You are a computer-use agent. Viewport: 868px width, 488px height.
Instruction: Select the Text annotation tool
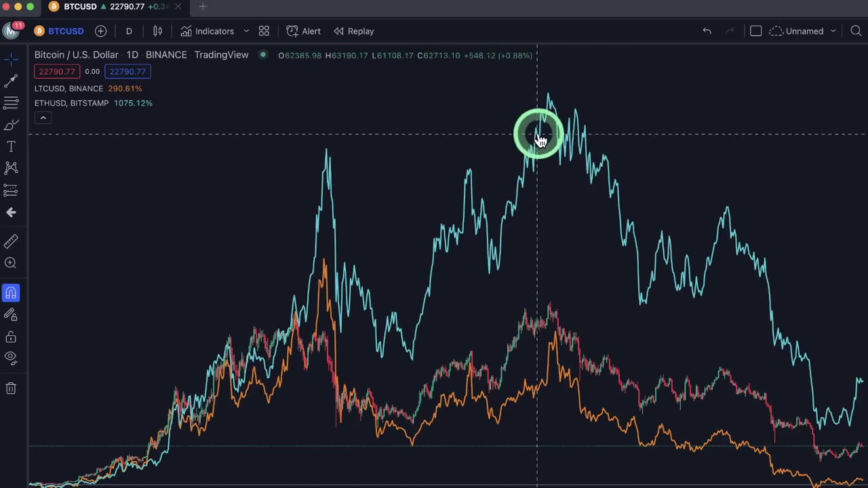tap(11, 146)
